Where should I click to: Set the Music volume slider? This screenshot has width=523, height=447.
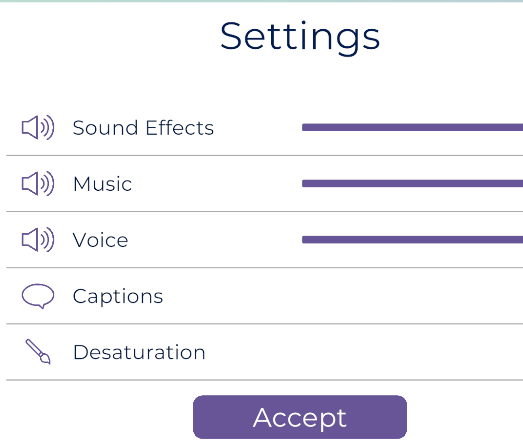point(413,183)
